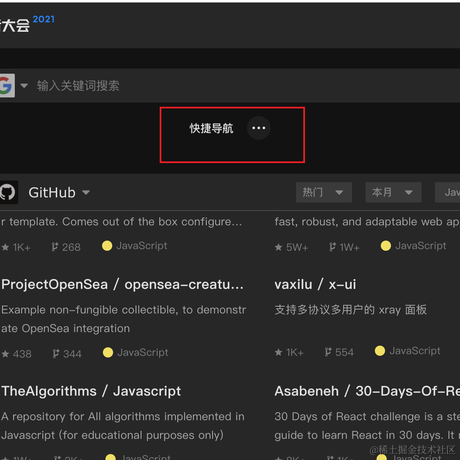Click the x-ui JavaScript language tag
This screenshot has width=460, height=460.
click(x=408, y=351)
